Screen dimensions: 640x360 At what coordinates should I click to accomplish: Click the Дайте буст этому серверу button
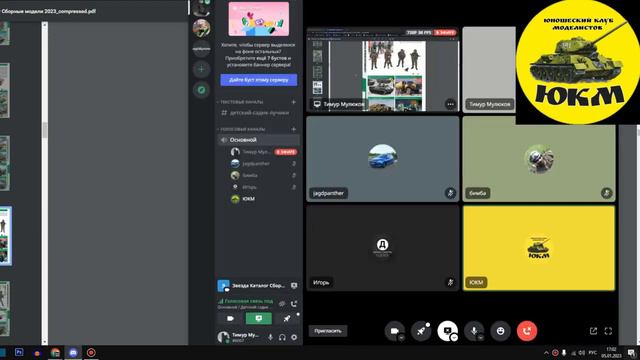[259, 80]
